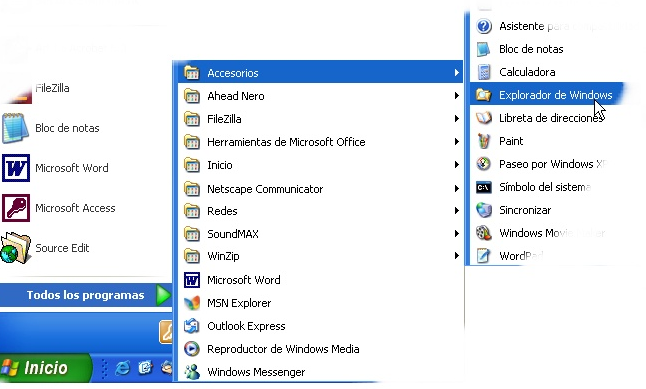Open Todos los programas
Viewport: 646px width, 389px height.
[86, 295]
